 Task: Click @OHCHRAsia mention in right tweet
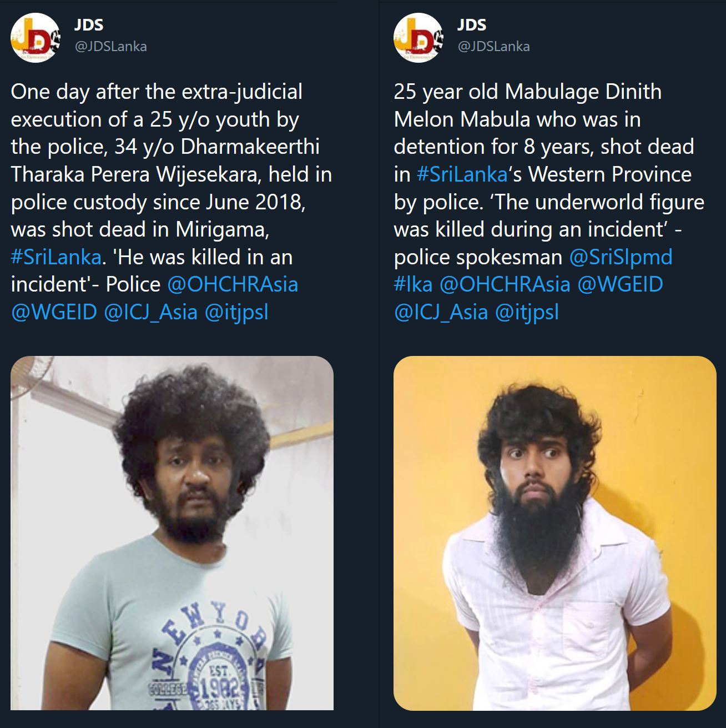pos(505,284)
